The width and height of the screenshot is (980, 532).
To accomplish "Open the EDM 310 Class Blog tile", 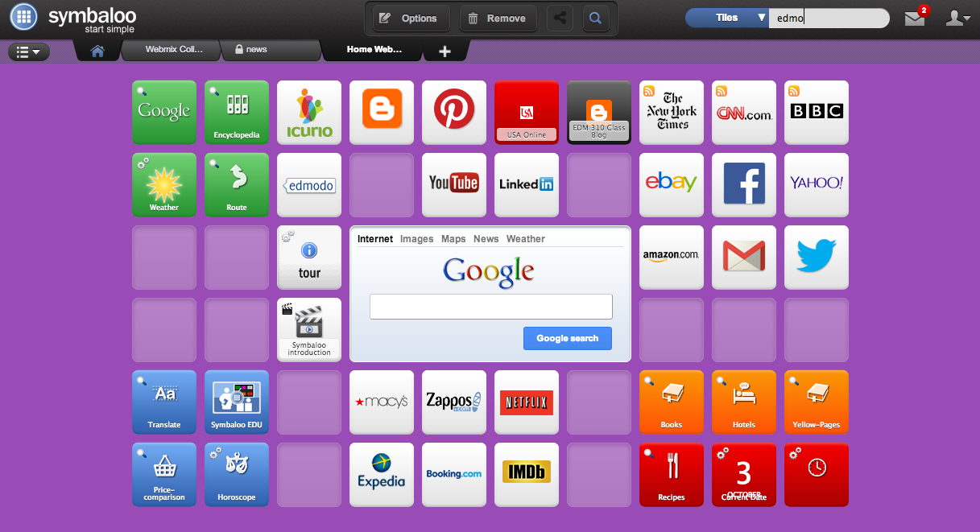I will (599, 113).
